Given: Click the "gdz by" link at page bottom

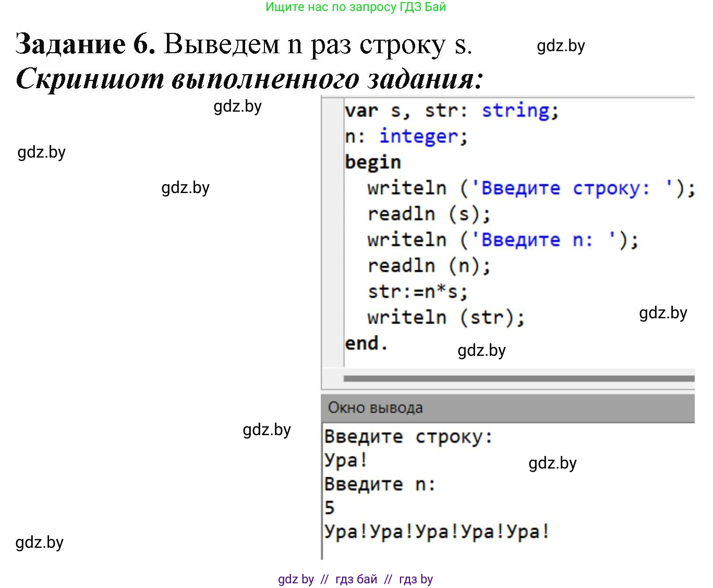Looking at the screenshot, I should [x=295, y=579].
